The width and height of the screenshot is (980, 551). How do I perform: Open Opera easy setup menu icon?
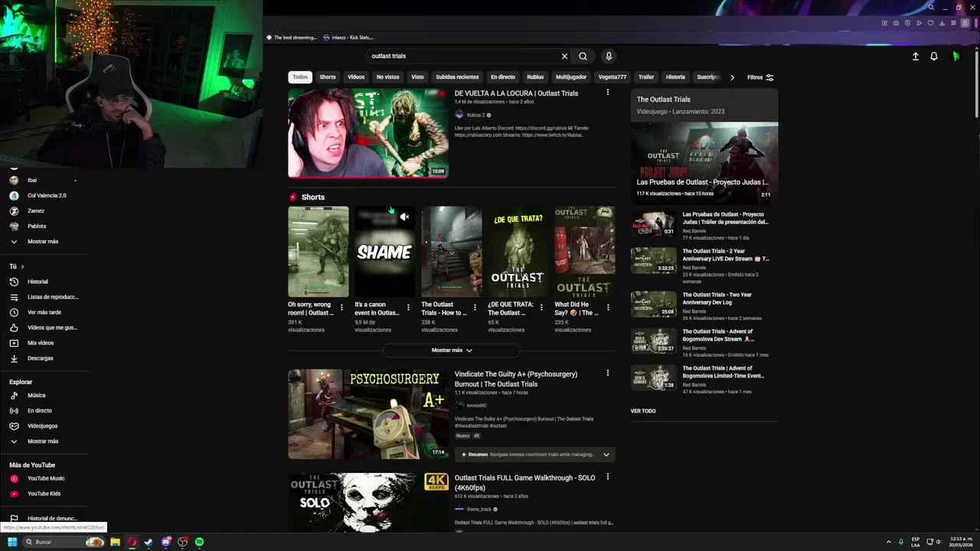tap(953, 23)
